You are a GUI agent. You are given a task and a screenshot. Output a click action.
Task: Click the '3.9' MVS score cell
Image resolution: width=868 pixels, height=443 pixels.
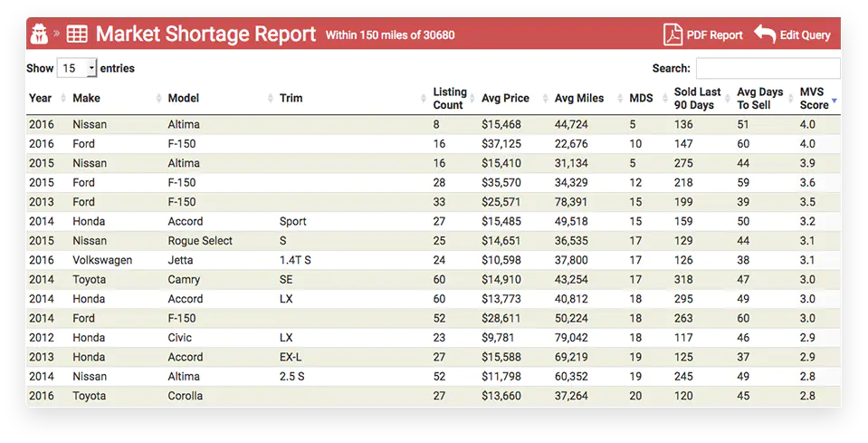point(807,163)
